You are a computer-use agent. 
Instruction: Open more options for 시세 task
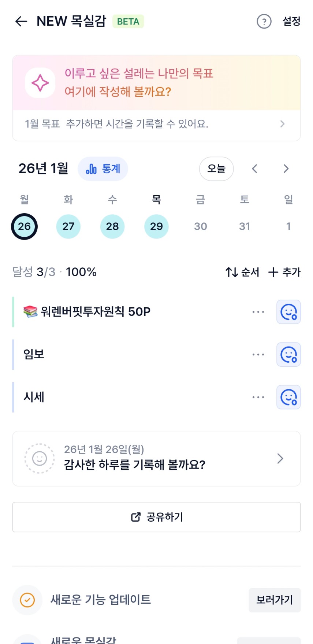pos(258,397)
